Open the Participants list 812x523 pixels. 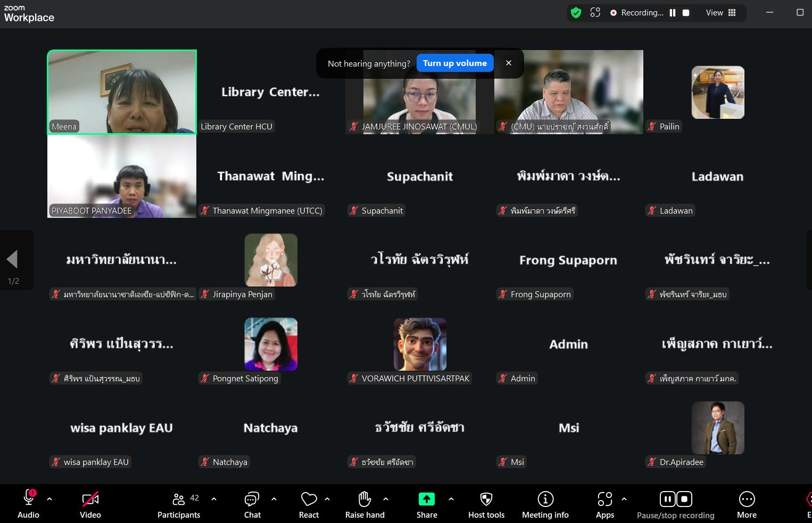coord(179,504)
